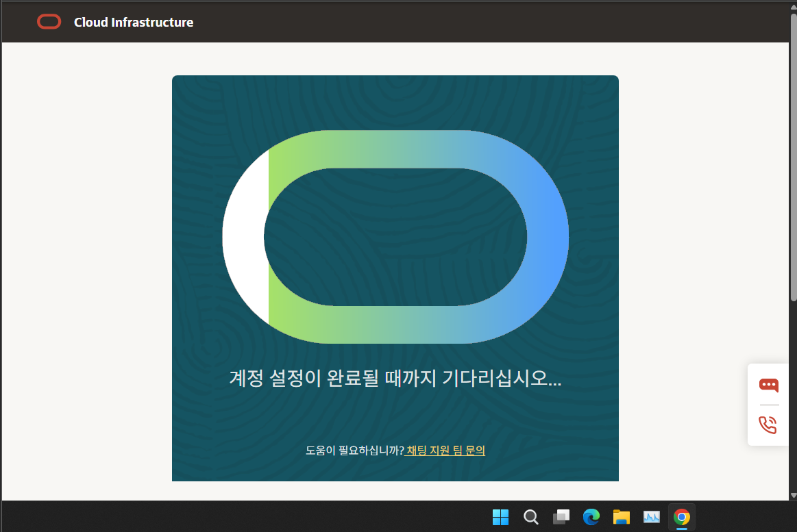Click the Oracle logo in the header

point(49,22)
